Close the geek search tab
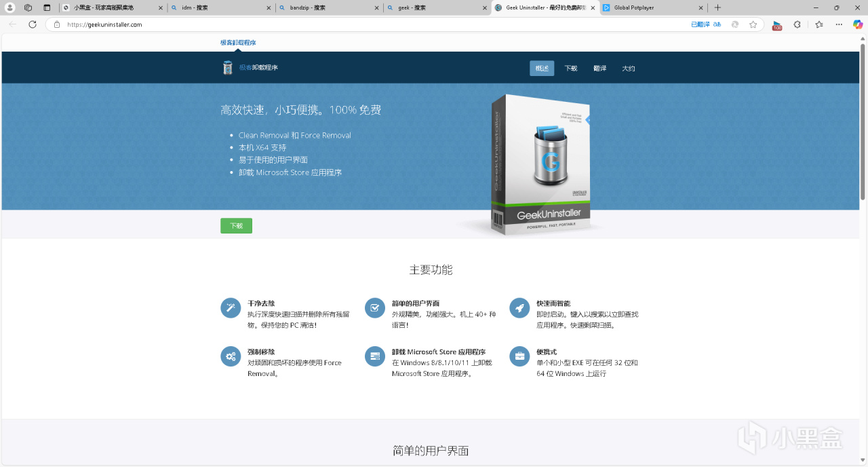 tap(484, 7)
